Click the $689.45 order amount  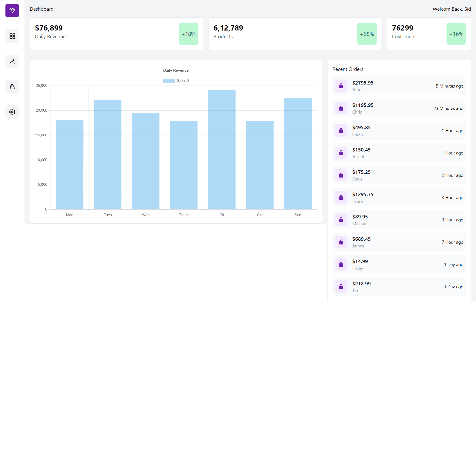361,239
